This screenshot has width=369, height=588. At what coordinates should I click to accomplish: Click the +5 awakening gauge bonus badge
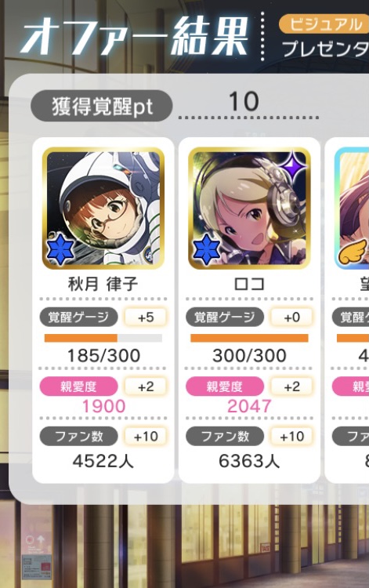146,318
